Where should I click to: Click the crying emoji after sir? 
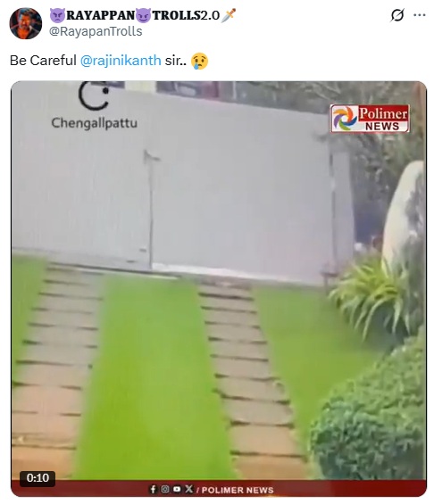(x=199, y=61)
